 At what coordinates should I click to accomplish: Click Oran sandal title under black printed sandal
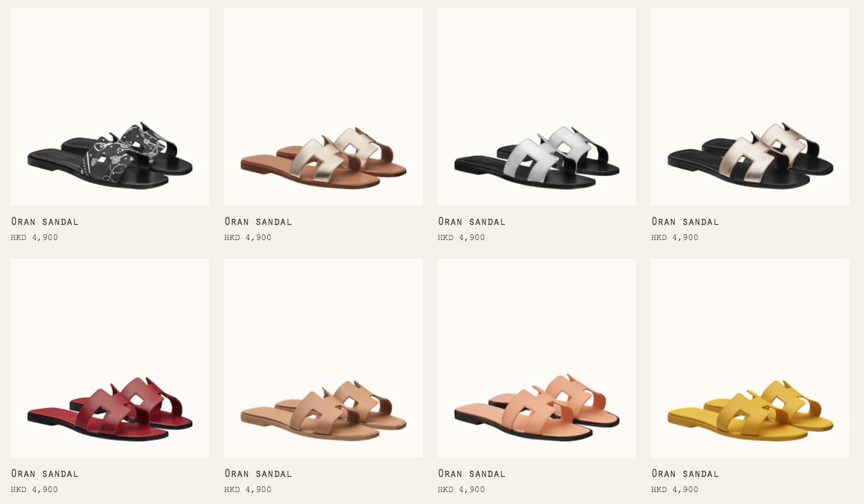coord(45,221)
